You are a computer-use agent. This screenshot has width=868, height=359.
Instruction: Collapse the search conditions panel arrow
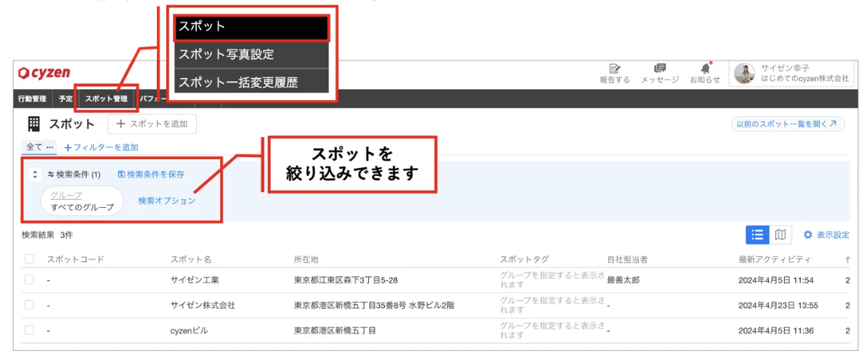35,174
